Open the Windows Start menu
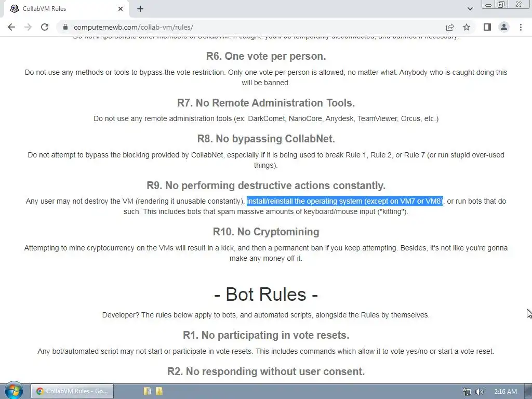The width and height of the screenshot is (532, 399). [x=14, y=390]
